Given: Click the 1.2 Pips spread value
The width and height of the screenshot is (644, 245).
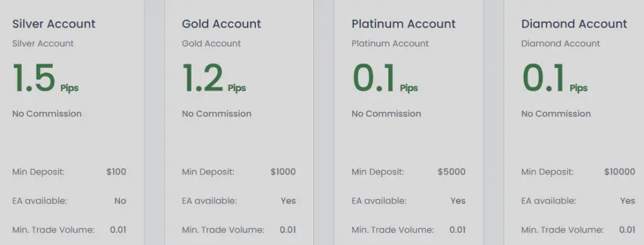Looking at the screenshot, I should pyautogui.click(x=214, y=78).
